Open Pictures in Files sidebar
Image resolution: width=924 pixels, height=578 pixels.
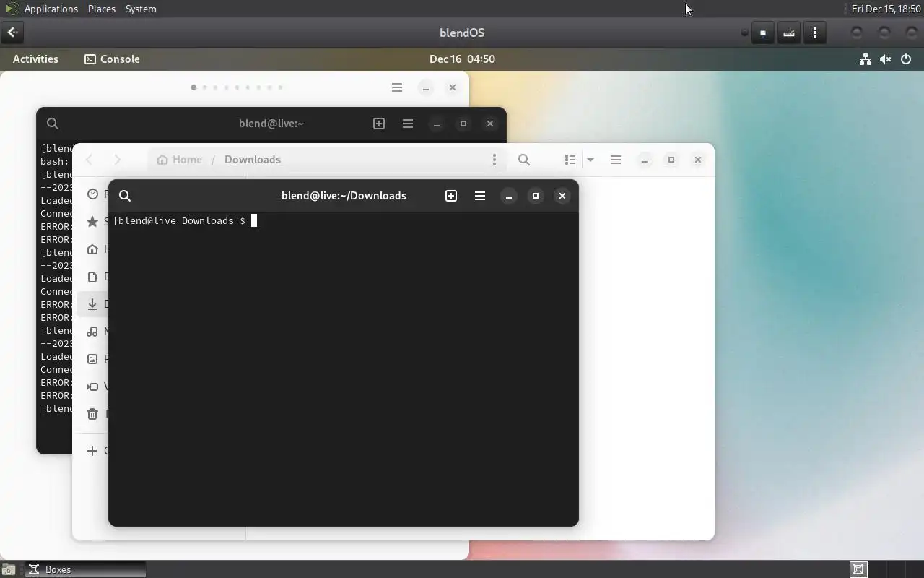93,359
